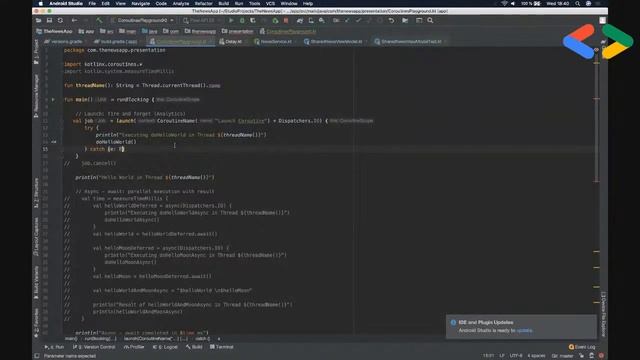Click the green Run button

pos(231,20)
